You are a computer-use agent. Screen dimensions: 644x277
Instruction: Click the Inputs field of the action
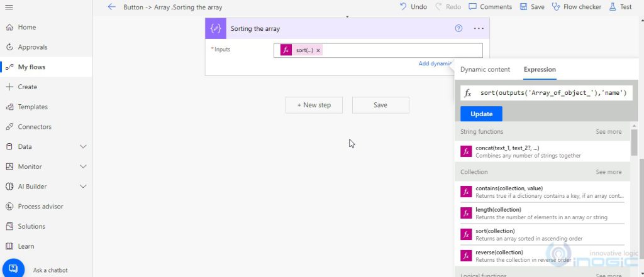[x=378, y=50]
